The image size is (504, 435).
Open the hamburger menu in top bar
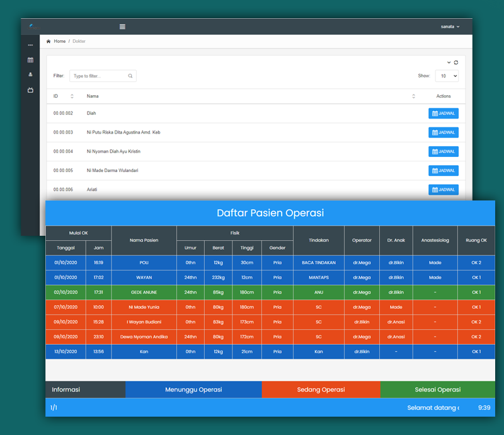[122, 26]
